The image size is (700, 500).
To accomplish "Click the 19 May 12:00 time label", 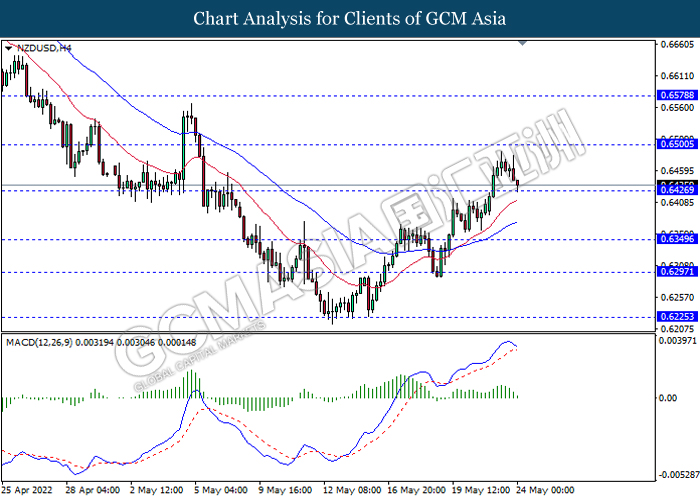I will [481, 490].
